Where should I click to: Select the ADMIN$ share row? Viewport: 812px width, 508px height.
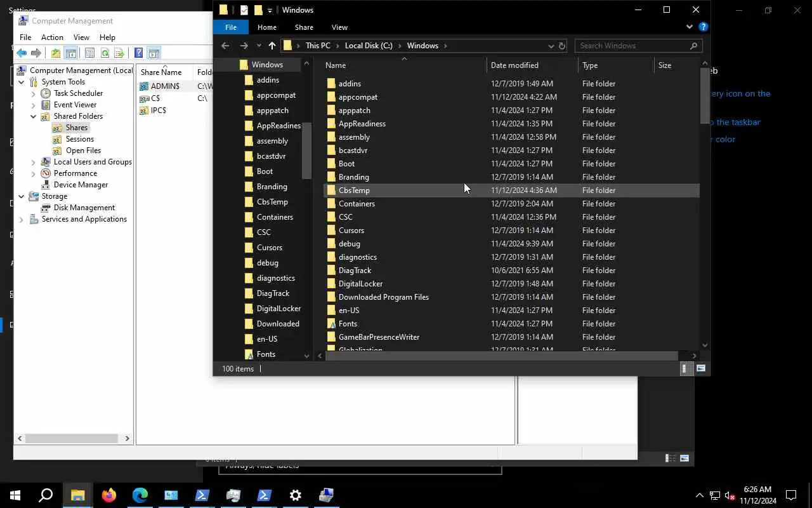[165, 86]
